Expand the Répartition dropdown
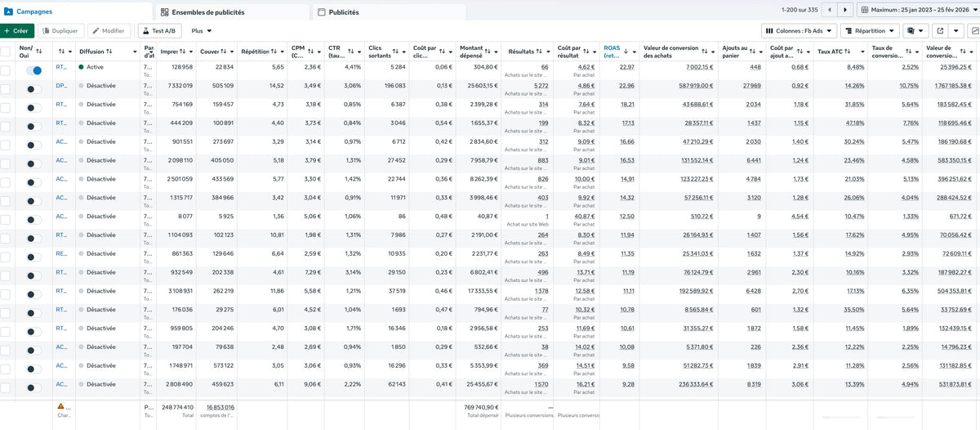Viewport: 980px width, 430px height. click(869, 31)
